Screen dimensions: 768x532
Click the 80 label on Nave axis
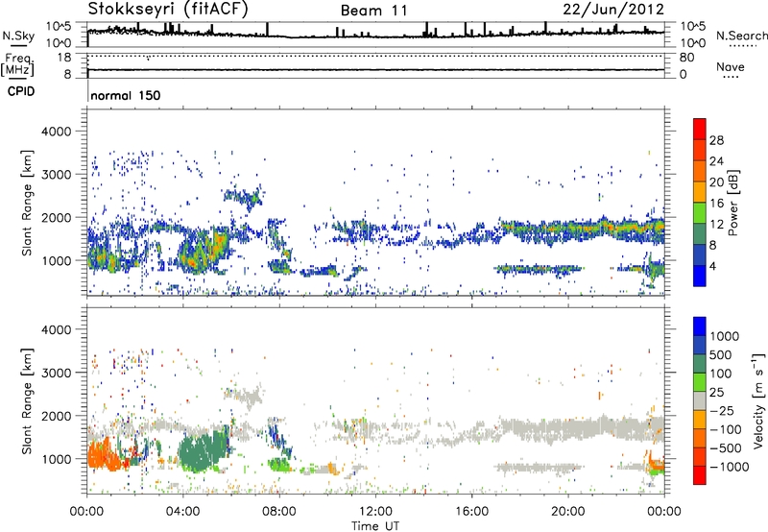coord(686,58)
